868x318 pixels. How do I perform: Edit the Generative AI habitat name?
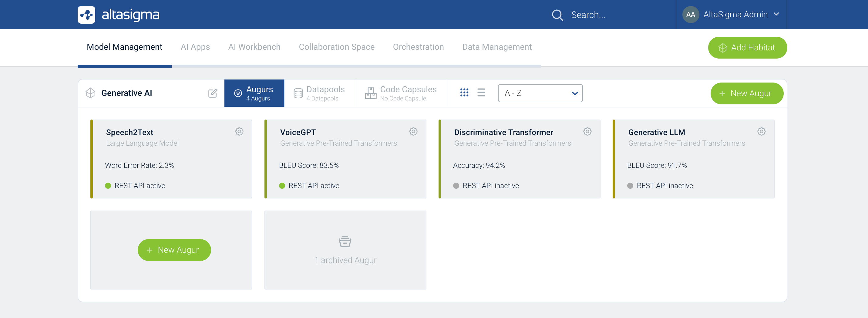tap(213, 93)
